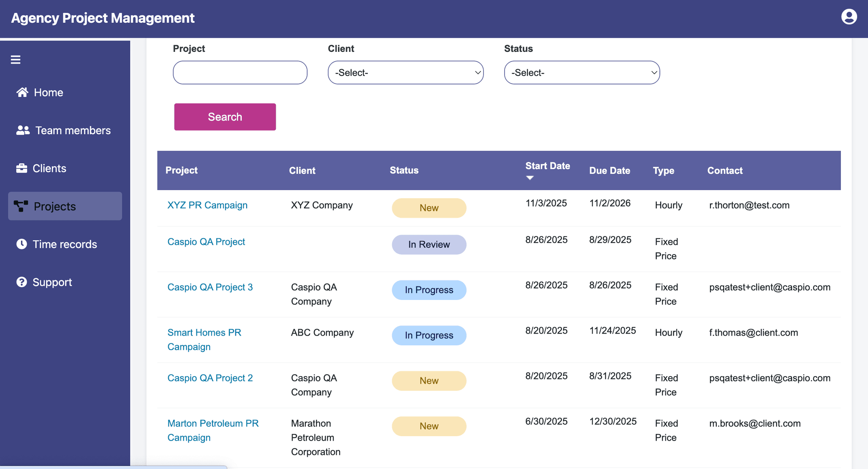The width and height of the screenshot is (868, 469).
Task: Click the Clients briefcase icon
Action: pos(22,168)
